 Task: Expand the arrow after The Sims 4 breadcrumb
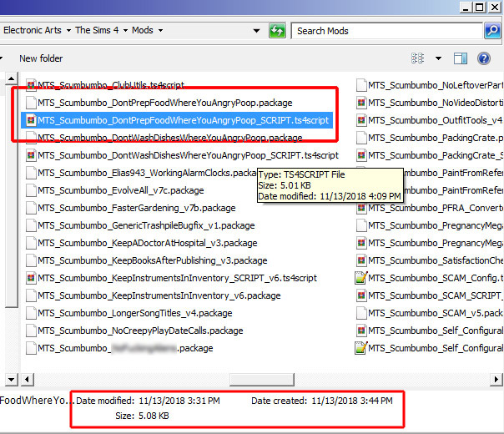point(124,30)
